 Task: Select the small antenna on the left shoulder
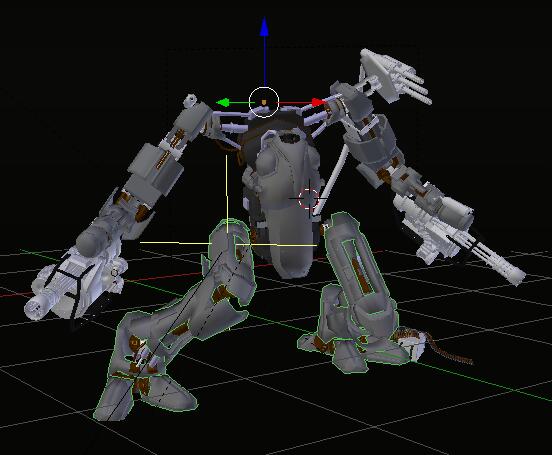point(191,100)
